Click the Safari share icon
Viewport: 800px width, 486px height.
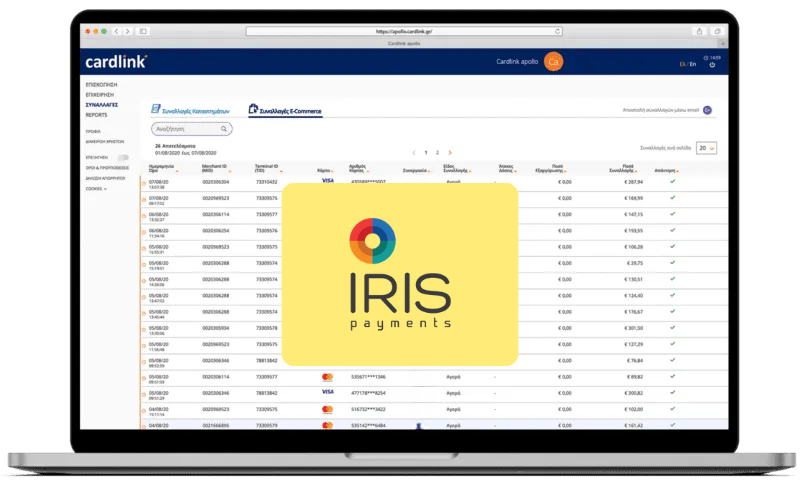(700, 32)
